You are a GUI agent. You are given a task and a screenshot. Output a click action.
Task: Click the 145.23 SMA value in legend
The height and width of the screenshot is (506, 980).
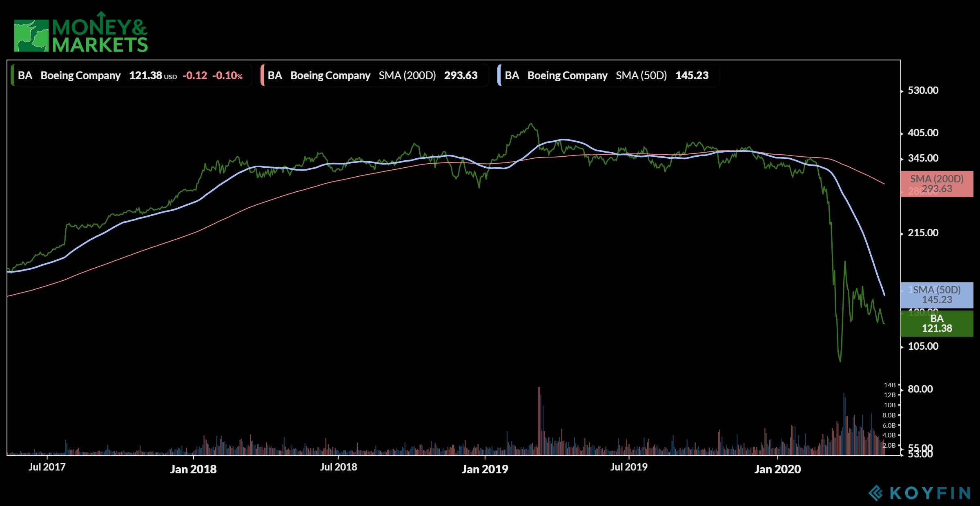point(692,75)
